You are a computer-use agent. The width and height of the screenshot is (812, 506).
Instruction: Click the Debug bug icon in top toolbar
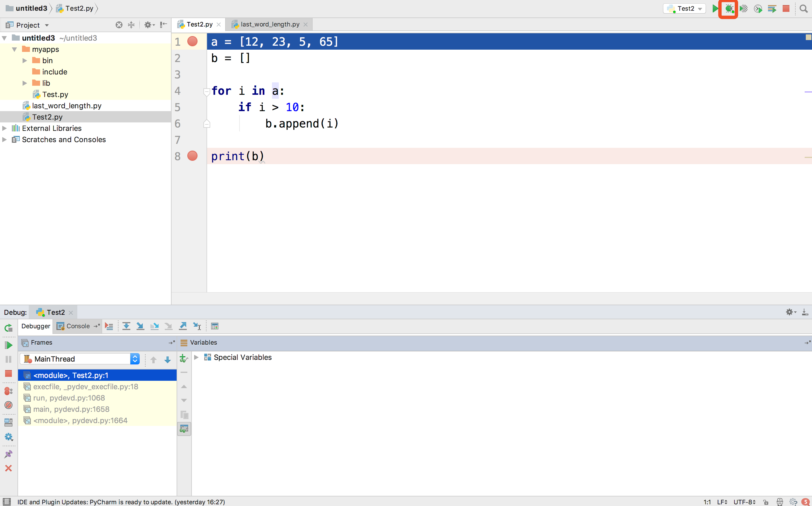point(729,9)
